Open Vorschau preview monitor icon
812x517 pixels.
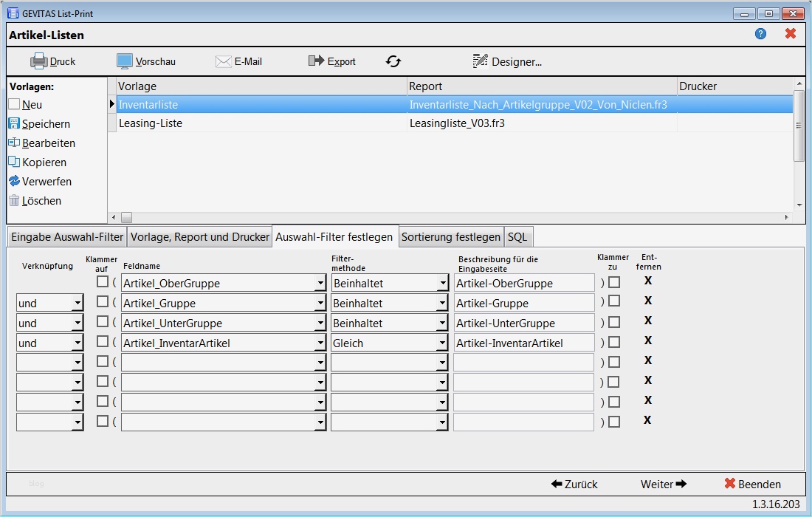125,61
